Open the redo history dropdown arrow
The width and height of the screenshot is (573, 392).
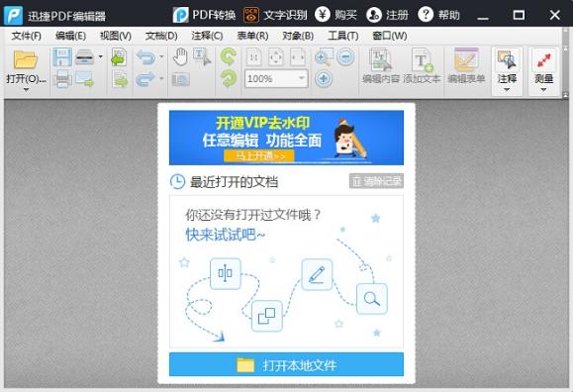coord(161,78)
